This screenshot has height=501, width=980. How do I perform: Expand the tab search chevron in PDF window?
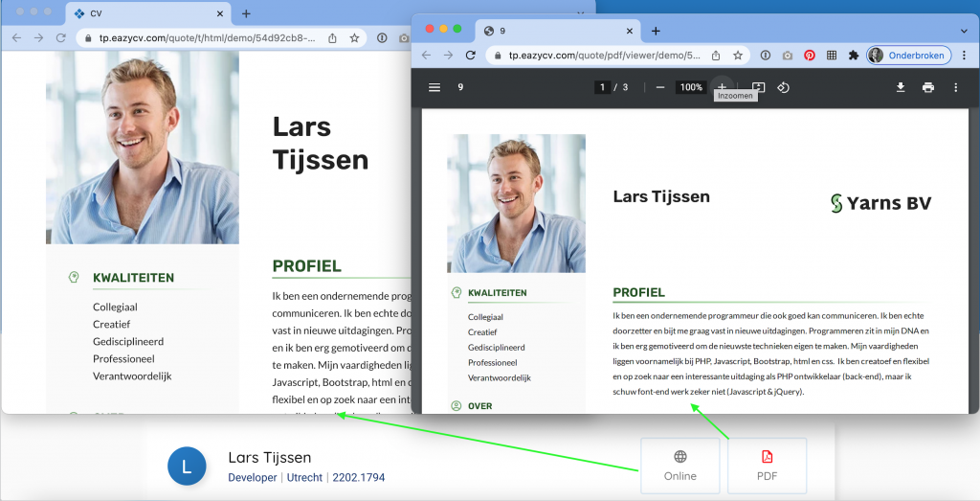[964, 30]
